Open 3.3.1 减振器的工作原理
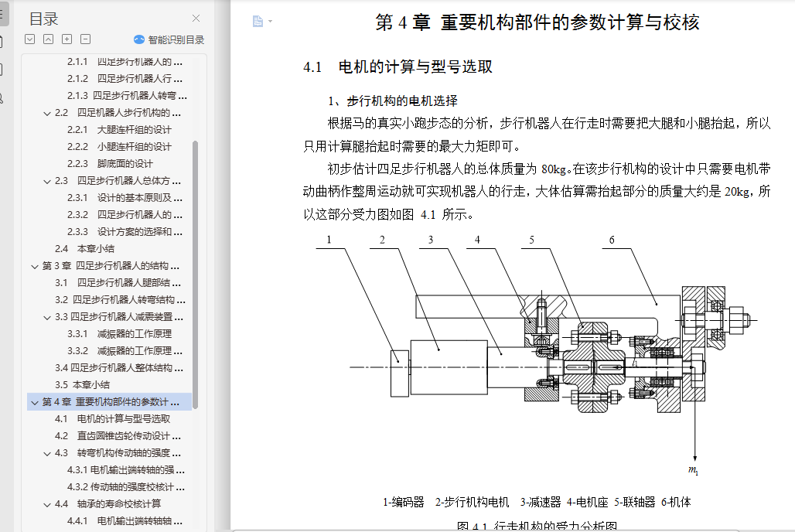 119,334
